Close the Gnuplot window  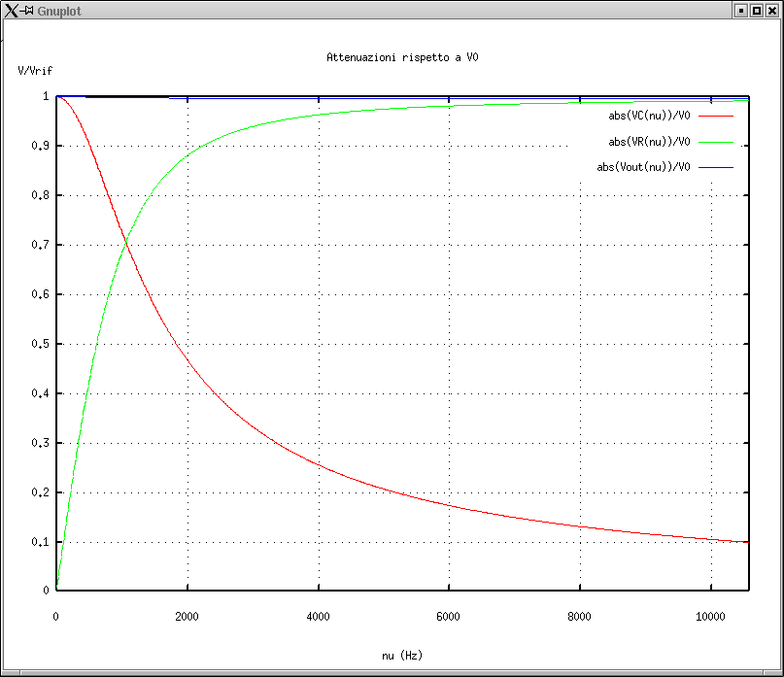[771, 10]
